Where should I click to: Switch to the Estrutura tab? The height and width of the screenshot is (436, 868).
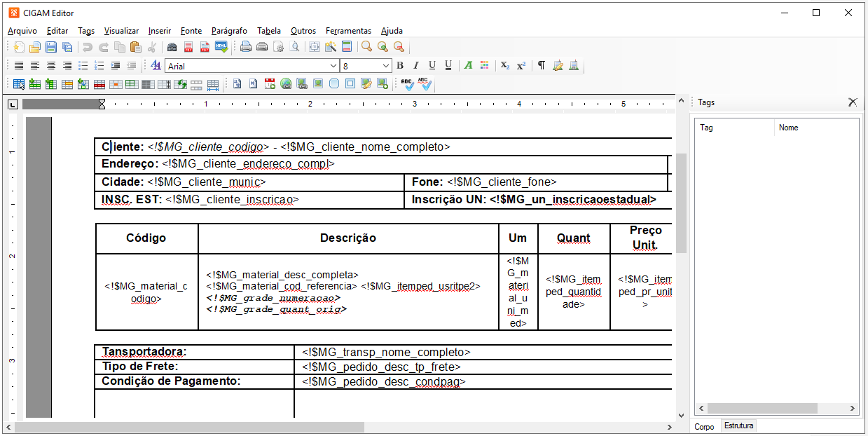pyautogui.click(x=738, y=425)
